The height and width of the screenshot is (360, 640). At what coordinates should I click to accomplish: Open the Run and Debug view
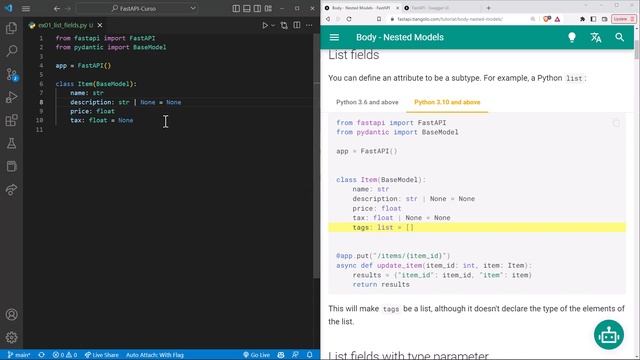11,97
